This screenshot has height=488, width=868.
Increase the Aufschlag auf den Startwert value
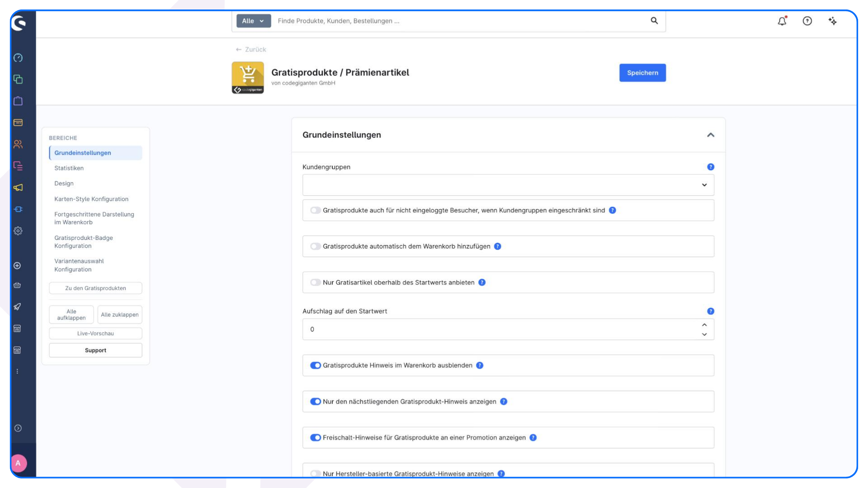(x=704, y=325)
